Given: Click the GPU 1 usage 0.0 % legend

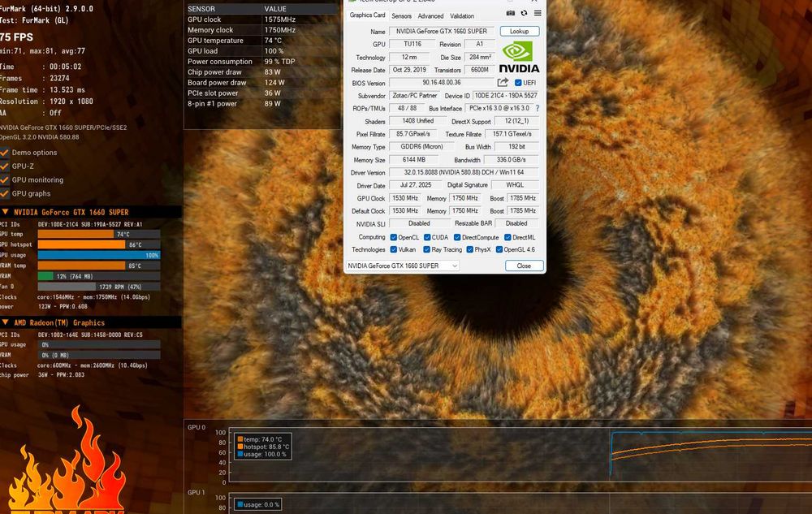Looking at the screenshot, I should click(258, 504).
